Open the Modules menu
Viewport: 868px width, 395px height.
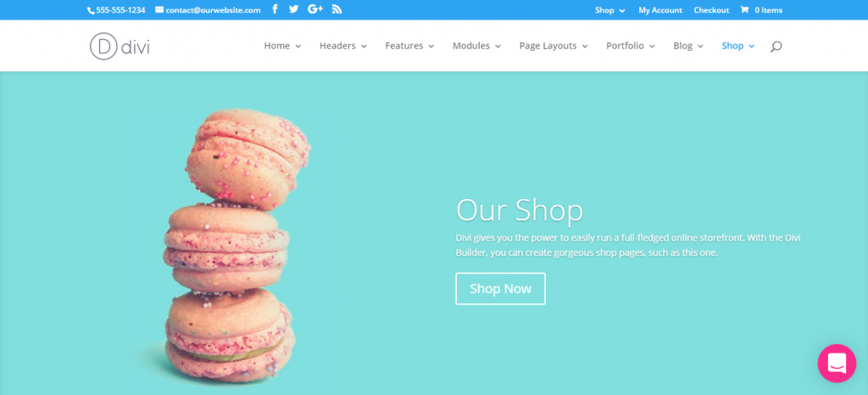[x=476, y=46]
